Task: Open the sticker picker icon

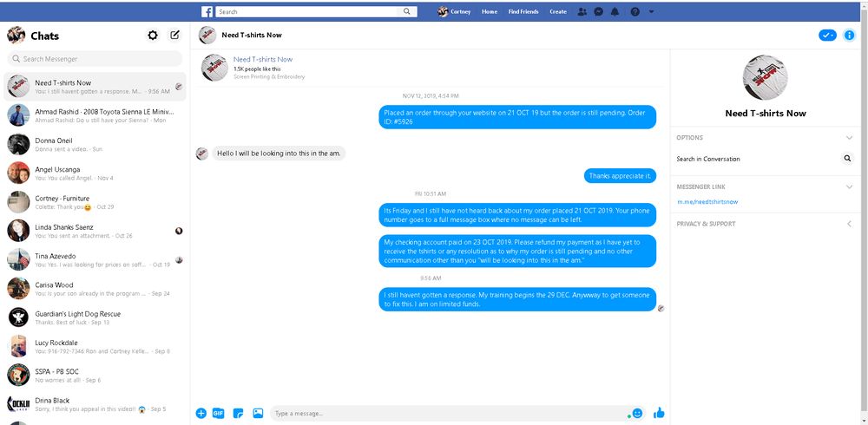Action: 238,413
